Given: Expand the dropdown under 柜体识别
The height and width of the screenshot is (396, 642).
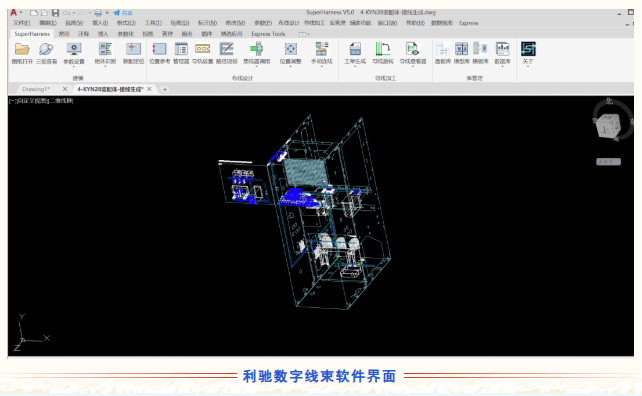Looking at the screenshot, I should (x=105, y=66).
